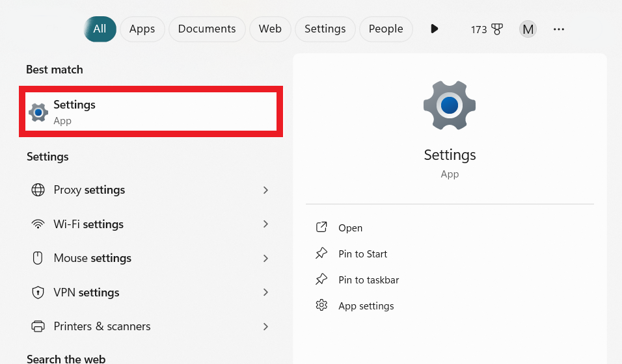The width and height of the screenshot is (622, 364).
Task: Expand the Proxy settings chevron
Action: [x=265, y=190]
